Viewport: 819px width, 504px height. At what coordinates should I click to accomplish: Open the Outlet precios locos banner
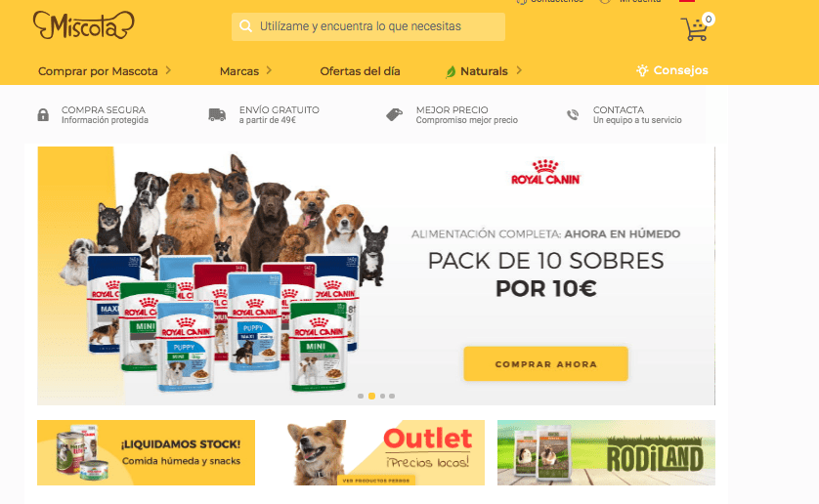click(386, 453)
